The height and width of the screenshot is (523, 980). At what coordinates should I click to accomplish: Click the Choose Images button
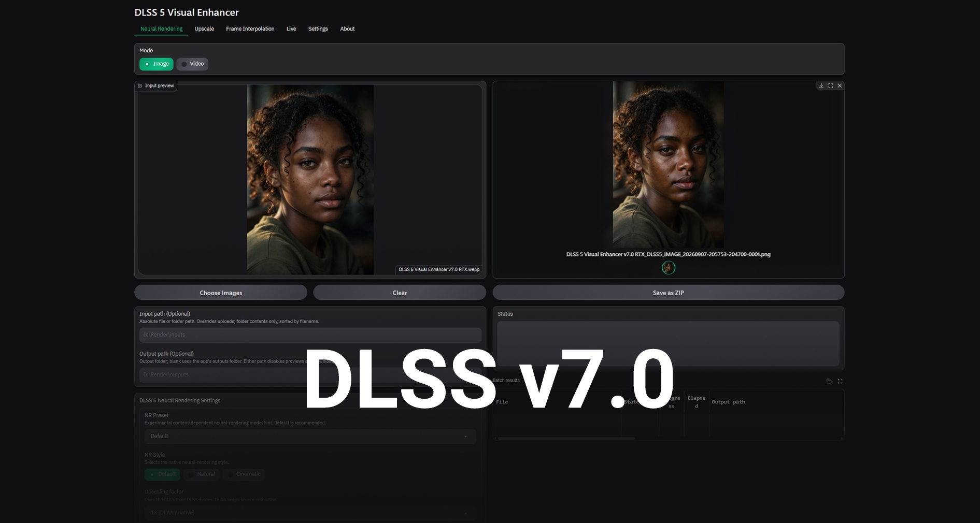pyautogui.click(x=221, y=293)
